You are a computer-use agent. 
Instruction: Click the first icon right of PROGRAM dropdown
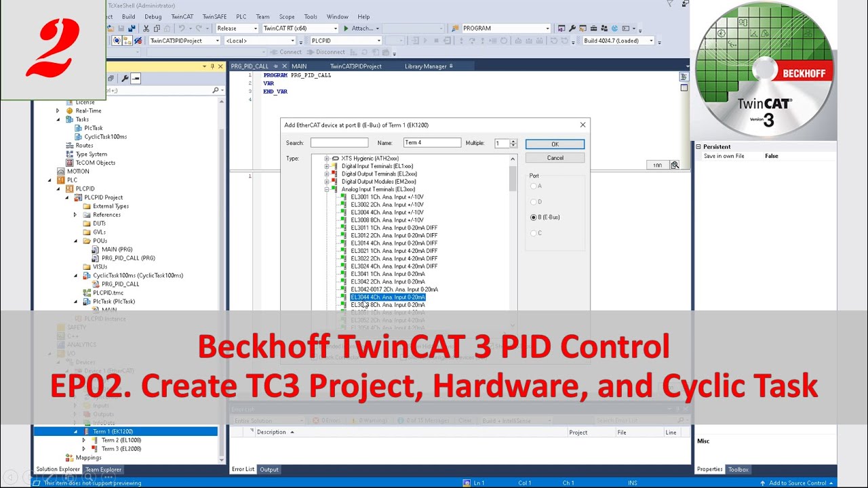coord(561,28)
